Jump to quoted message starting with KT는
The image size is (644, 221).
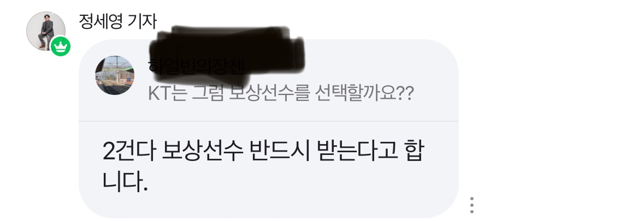coord(281,94)
